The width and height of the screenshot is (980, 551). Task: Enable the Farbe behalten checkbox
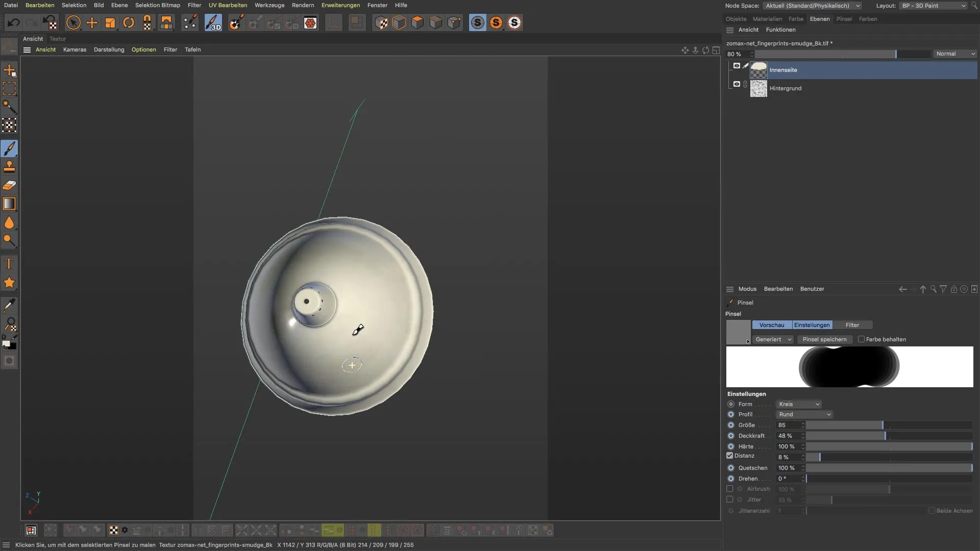click(862, 339)
